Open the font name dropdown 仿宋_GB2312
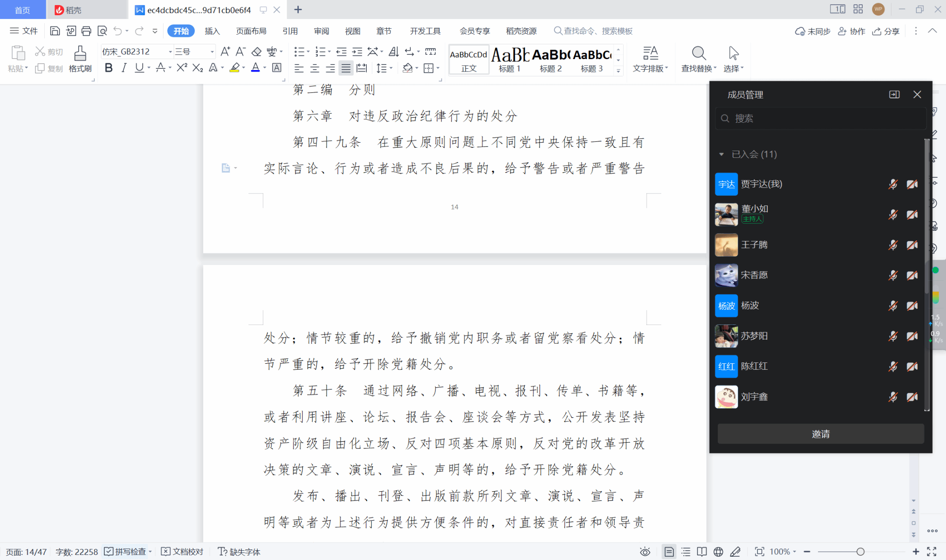The width and height of the screenshot is (946, 560). point(170,52)
